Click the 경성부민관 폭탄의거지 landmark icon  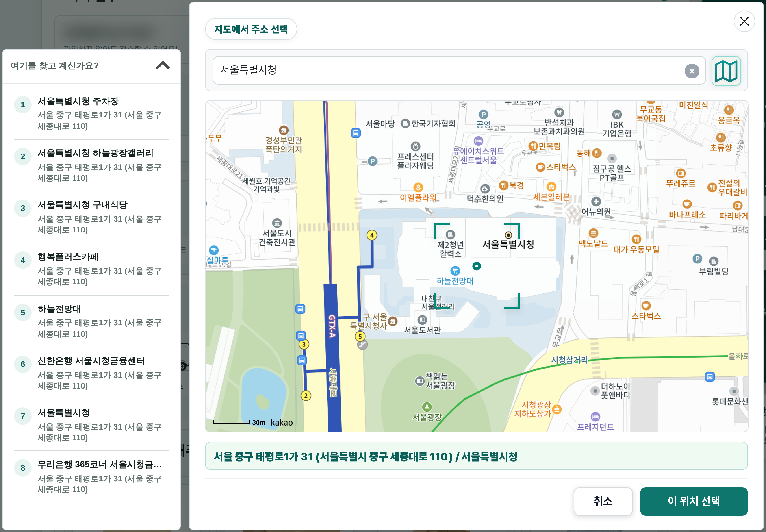283,130
